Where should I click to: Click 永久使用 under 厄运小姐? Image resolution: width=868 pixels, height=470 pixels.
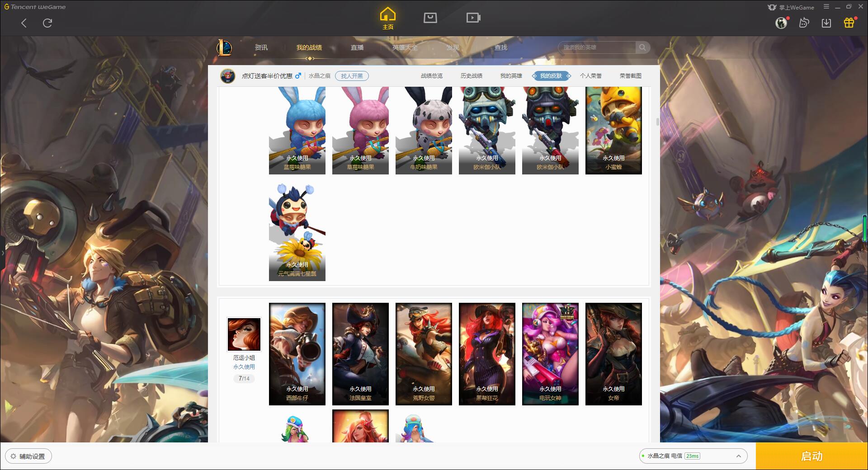tap(244, 367)
